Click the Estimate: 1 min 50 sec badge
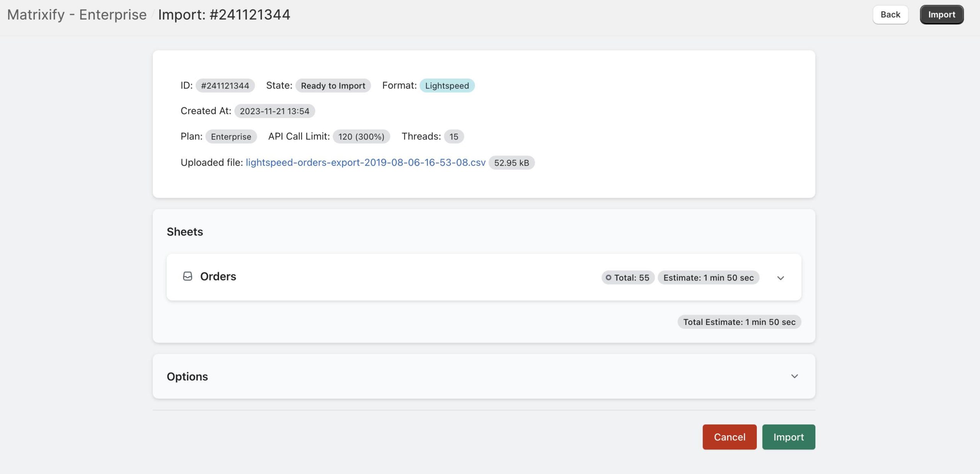Viewport: 980px width, 474px height. point(708,277)
